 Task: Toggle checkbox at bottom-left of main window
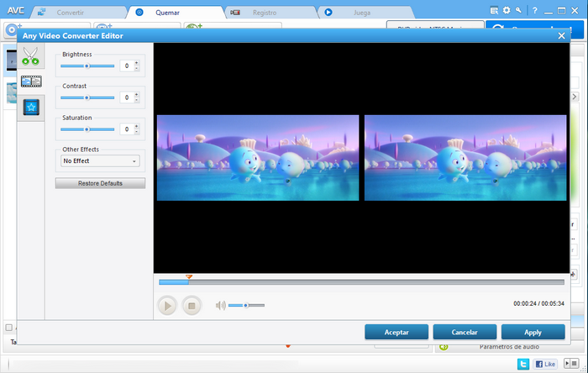pos(9,328)
